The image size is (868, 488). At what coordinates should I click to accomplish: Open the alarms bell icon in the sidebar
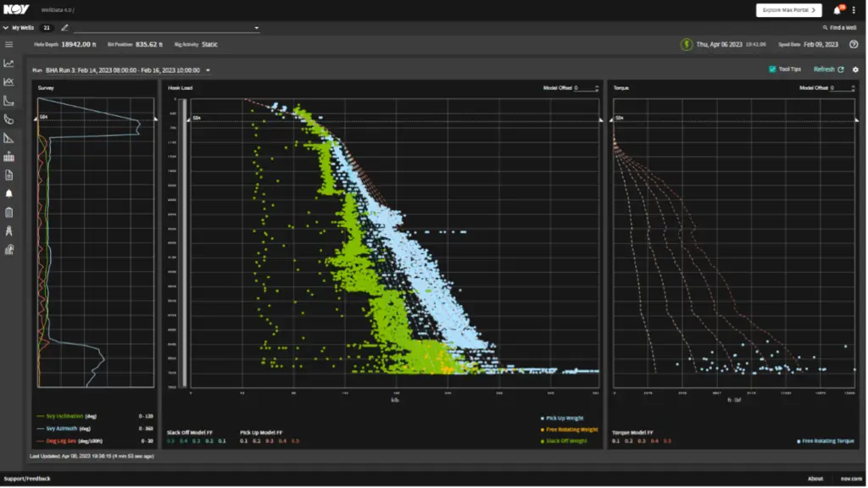(8, 194)
